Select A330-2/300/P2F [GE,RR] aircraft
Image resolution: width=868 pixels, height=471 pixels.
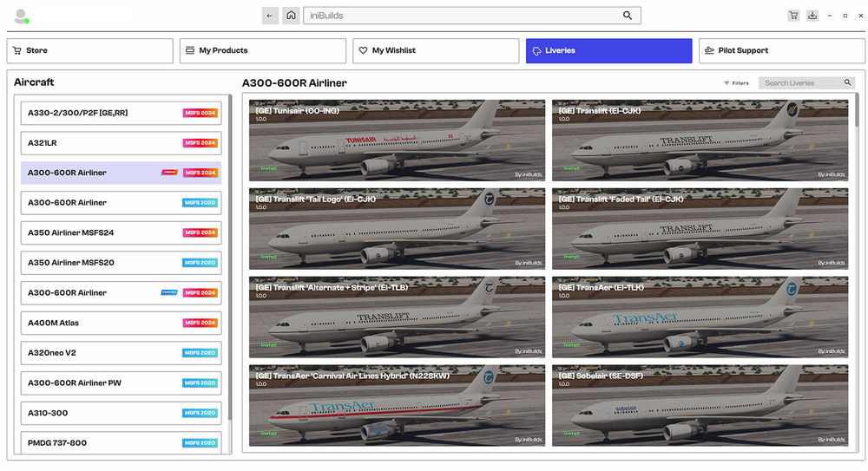point(121,113)
